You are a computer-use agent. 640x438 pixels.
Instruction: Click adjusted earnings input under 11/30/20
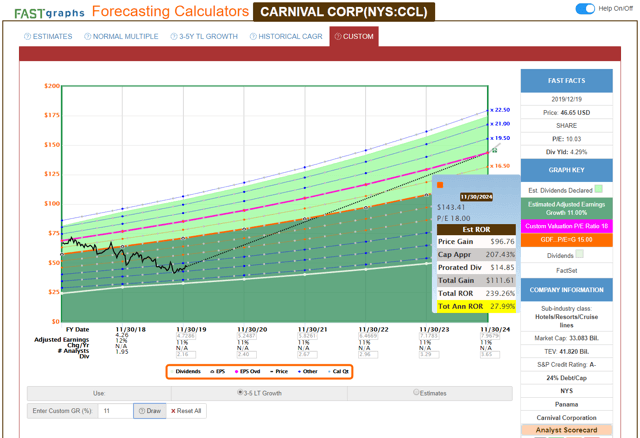[x=247, y=336]
